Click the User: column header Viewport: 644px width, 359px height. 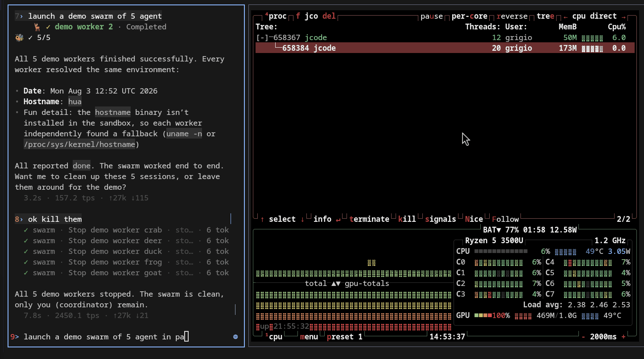516,27
